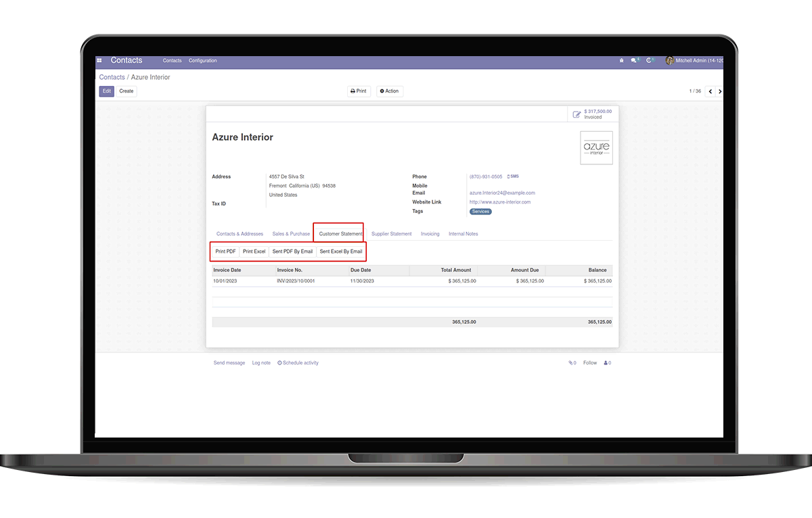The width and height of the screenshot is (812, 518).
Task: Click Print PDF button
Action: (x=226, y=252)
